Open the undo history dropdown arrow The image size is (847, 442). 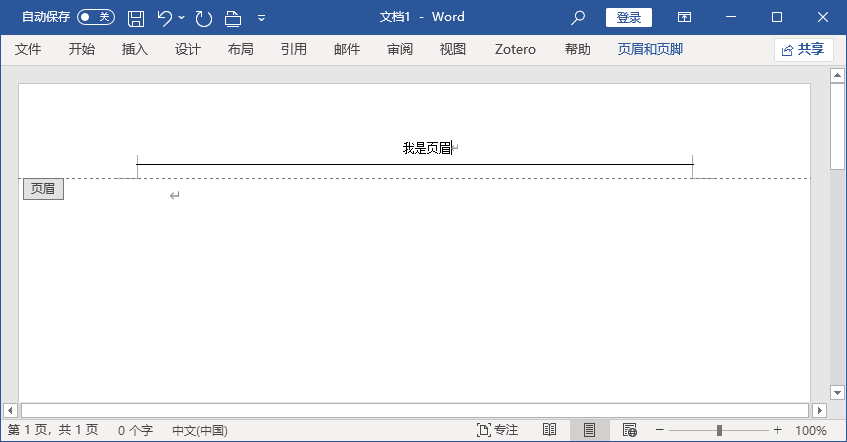point(182,18)
